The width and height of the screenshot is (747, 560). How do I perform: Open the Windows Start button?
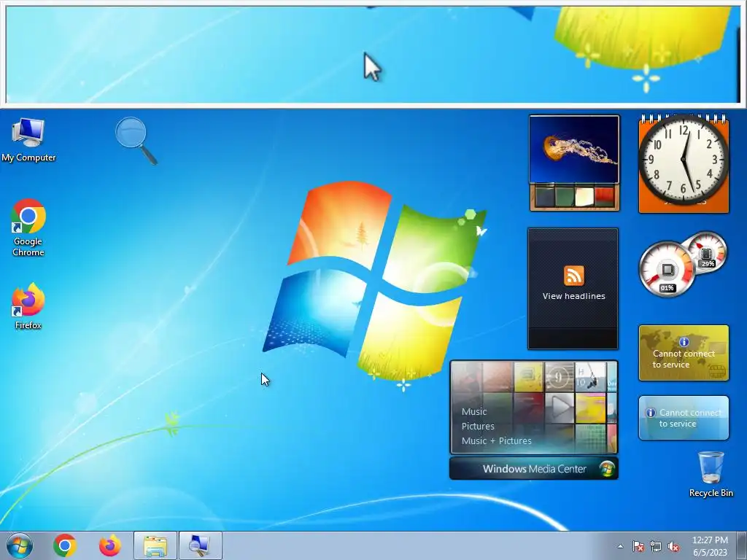[20, 545]
